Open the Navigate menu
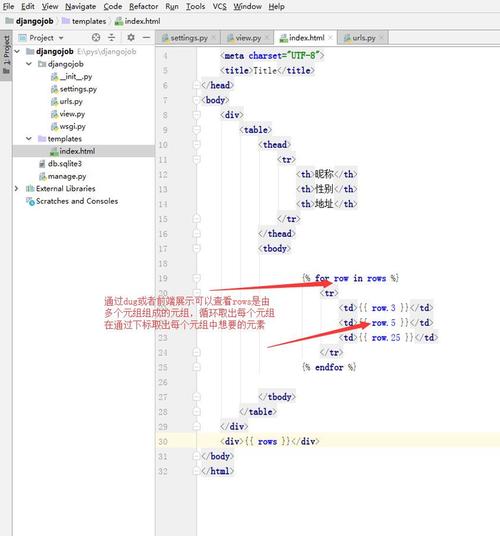This screenshot has height=536, width=500. point(80,6)
